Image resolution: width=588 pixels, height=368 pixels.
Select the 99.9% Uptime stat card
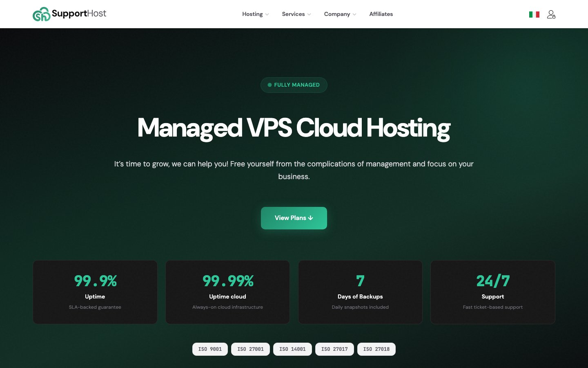coord(95,292)
